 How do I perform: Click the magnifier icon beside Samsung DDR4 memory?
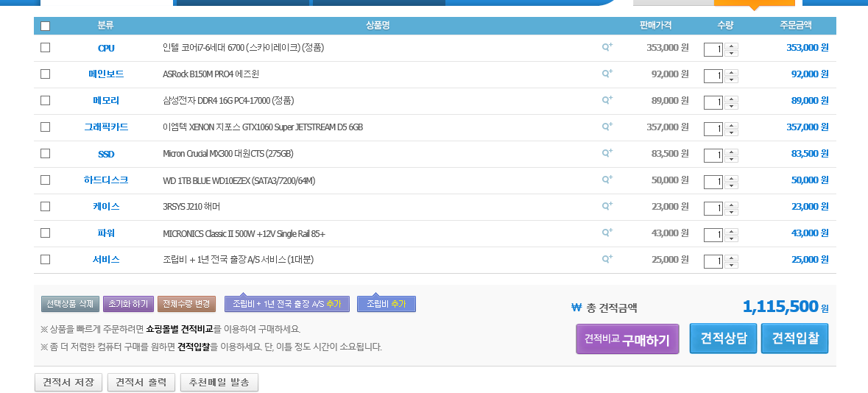pyautogui.click(x=607, y=100)
